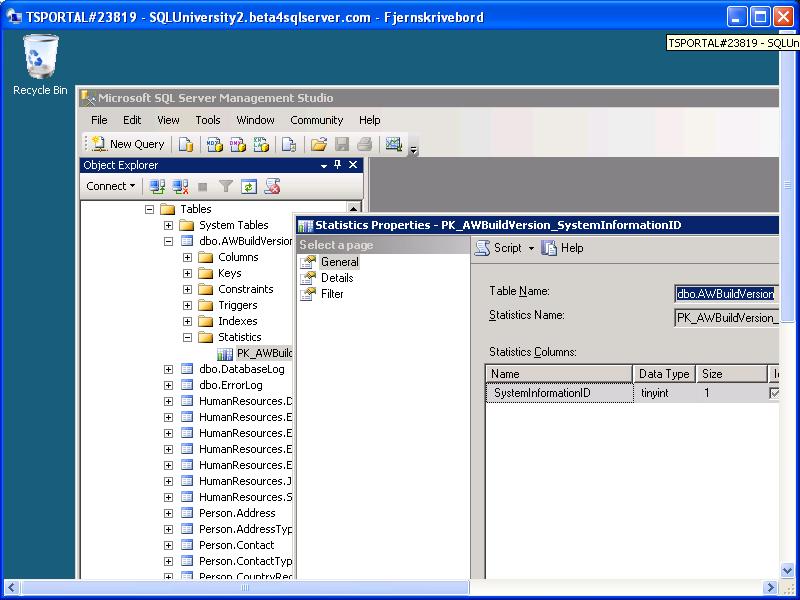Open the Tools menu

207,120
